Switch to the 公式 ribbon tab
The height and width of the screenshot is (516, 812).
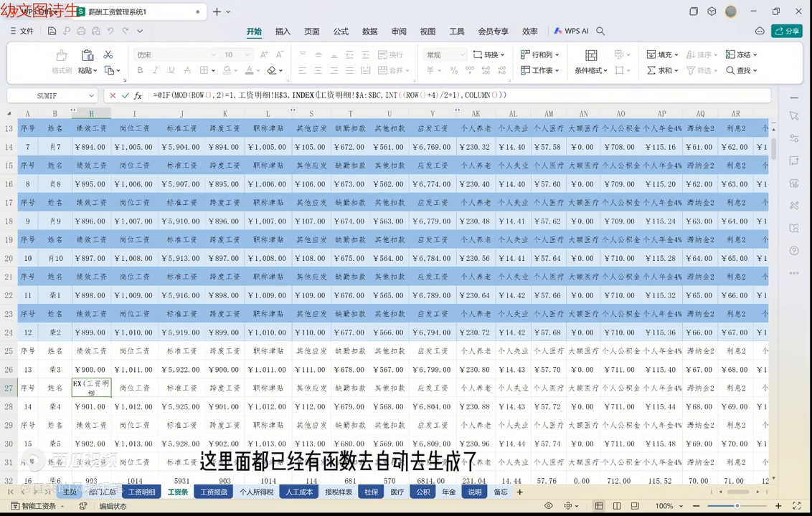pos(341,32)
